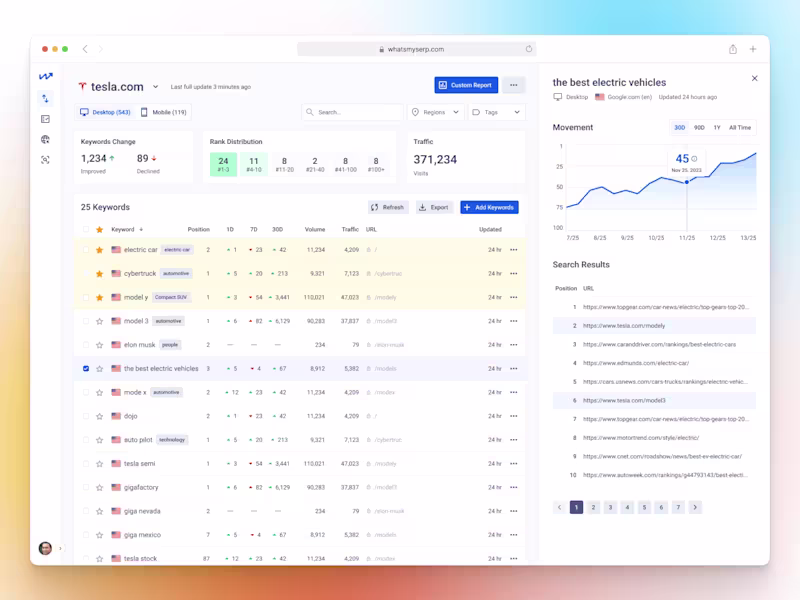
Task: Check the dojo row checkbox
Action: (x=86, y=416)
